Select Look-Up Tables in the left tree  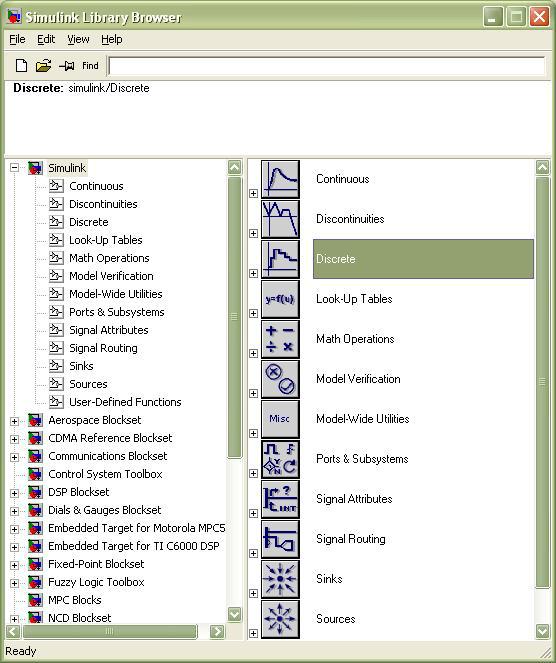point(106,240)
